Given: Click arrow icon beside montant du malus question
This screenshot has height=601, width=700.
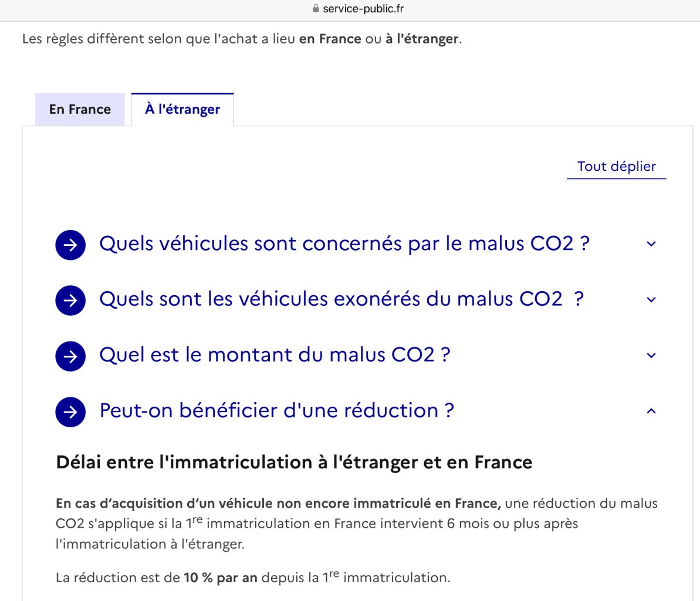Looking at the screenshot, I should pos(70,356).
